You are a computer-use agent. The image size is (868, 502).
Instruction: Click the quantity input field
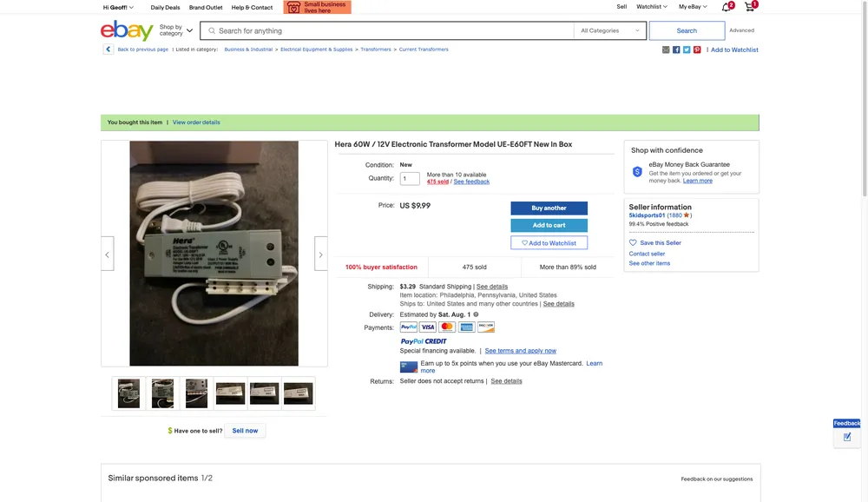[410, 178]
